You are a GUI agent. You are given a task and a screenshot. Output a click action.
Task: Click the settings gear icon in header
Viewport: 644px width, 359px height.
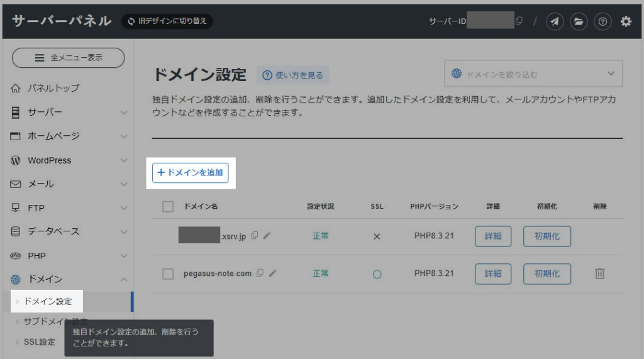[x=626, y=21]
